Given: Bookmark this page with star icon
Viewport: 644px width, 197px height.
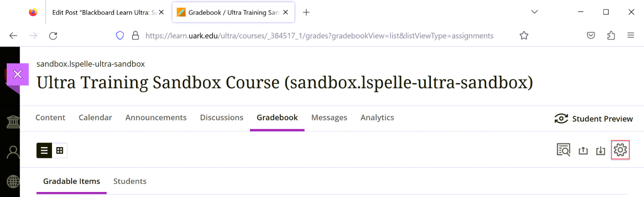Looking at the screenshot, I should [524, 36].
